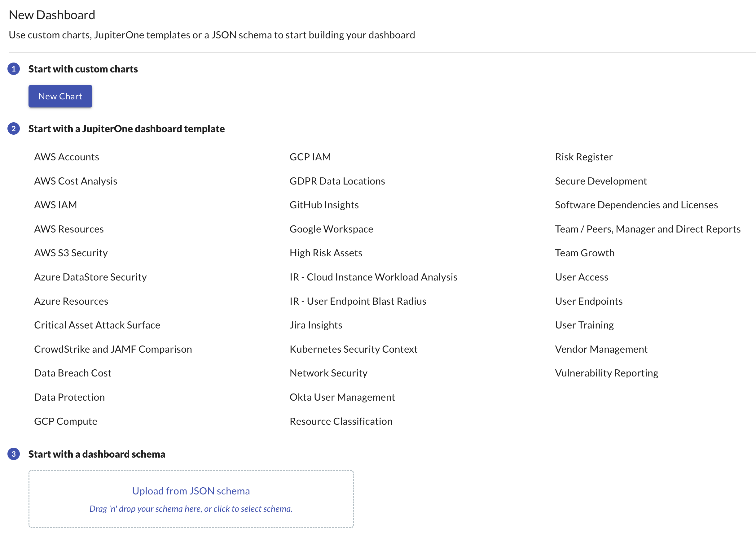Select the Team Growth template
The height and width of the screenshot is (548, 756).
tap(584, 253)
